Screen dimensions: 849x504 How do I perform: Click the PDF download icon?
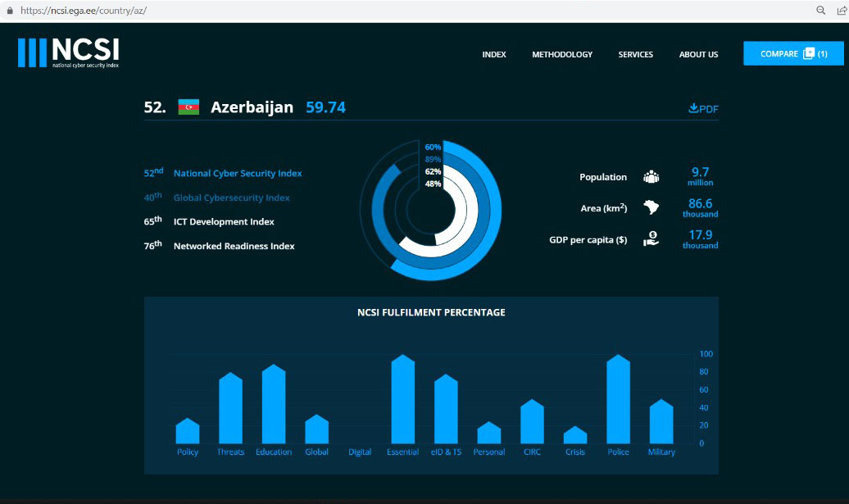click(693, 108)
